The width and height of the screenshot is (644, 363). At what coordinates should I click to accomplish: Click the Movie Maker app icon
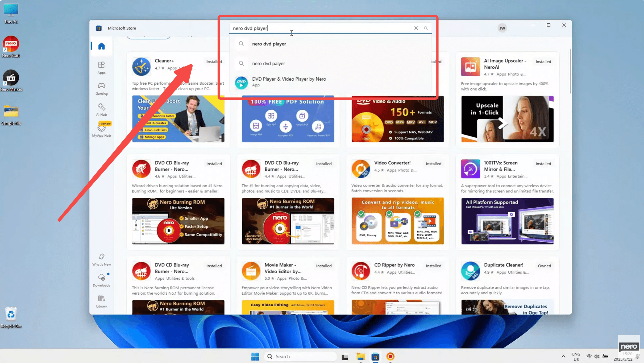pyautogui.click(x=251, y=271)
